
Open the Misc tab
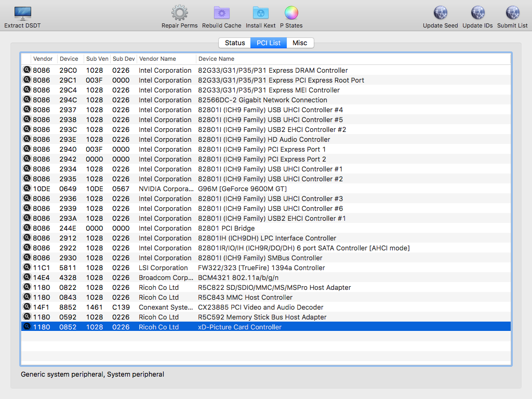pyautogui.click(x=300, y=43)
